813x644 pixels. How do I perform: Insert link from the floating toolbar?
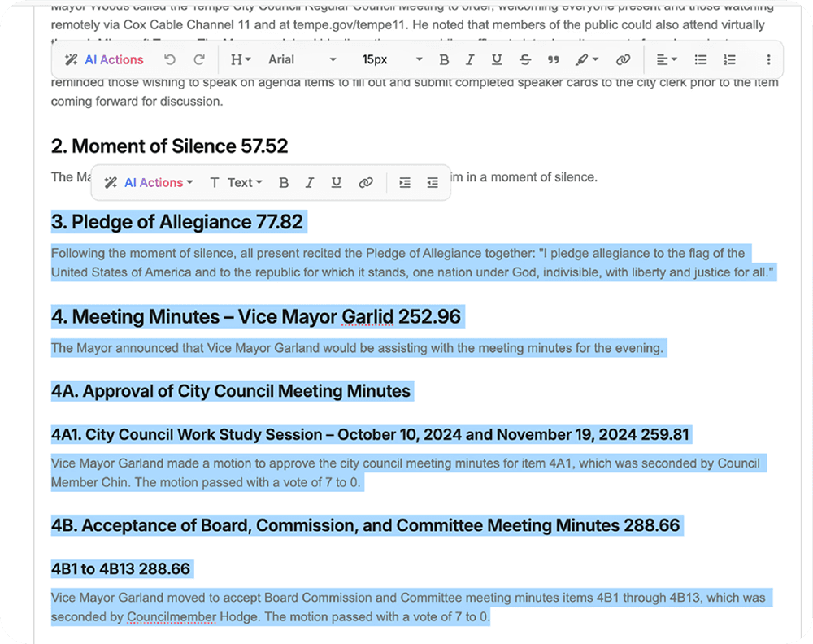point(366,182)
